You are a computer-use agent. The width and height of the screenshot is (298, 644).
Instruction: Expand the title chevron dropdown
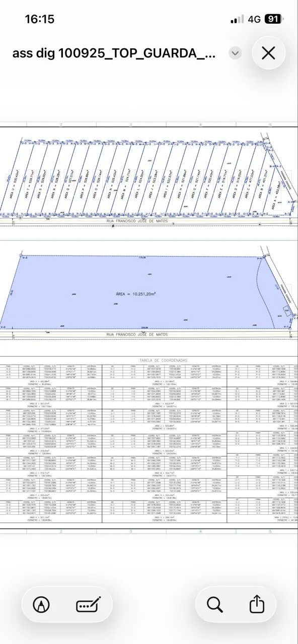(235, 53)
